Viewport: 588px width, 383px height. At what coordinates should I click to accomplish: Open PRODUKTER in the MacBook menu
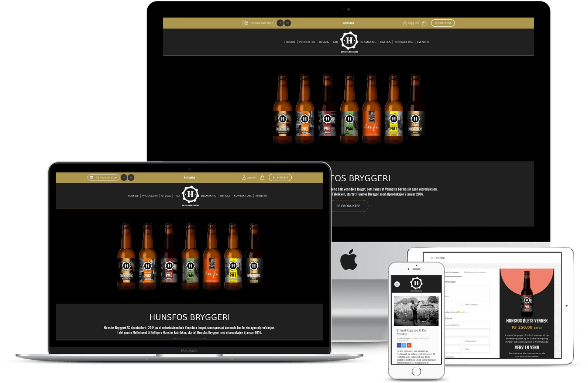pos(150,196)
